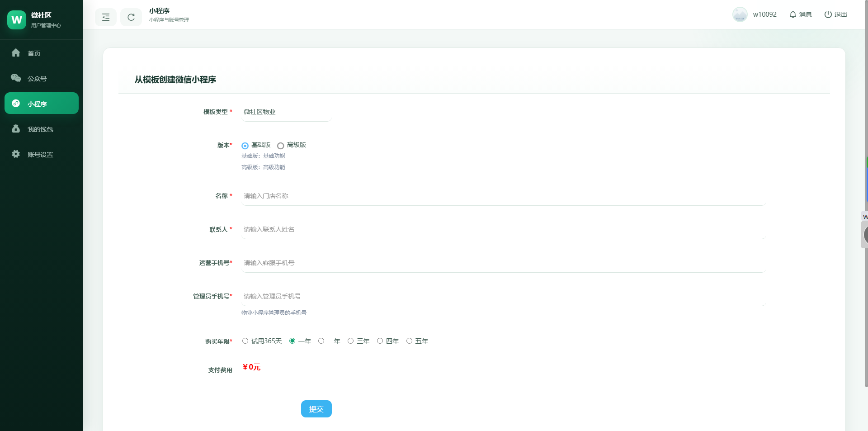Image resolution: width=868 pixels, height=431 pixels.
Task: Focus the 运营手机号 phone input
Action: coord(503,263)
